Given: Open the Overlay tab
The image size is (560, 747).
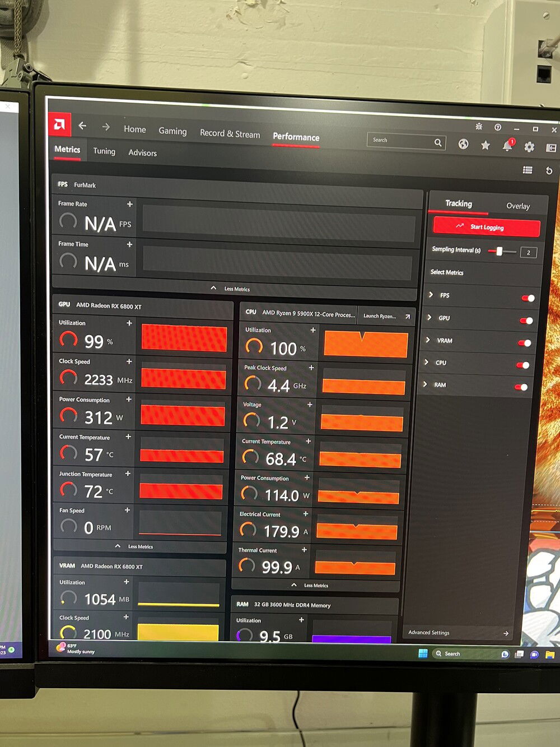Looking at the screenshot, I should (517, 206).
